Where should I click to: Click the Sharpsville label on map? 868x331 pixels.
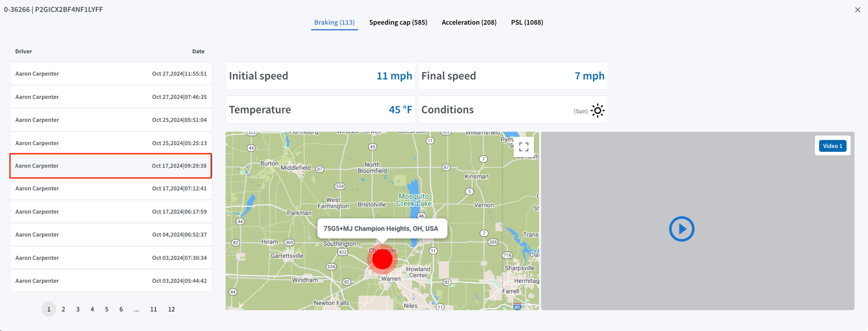tap(520, 269)
